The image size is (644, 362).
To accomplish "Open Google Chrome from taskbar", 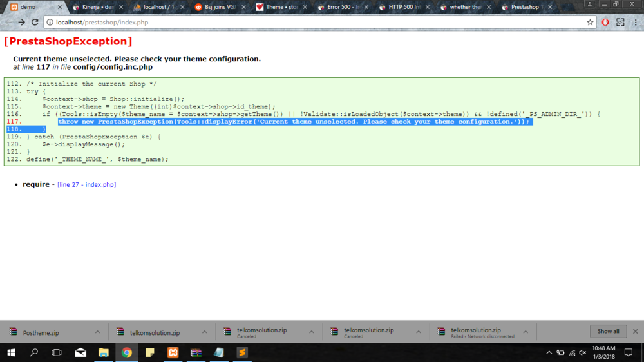I will [x=126, y=352].
